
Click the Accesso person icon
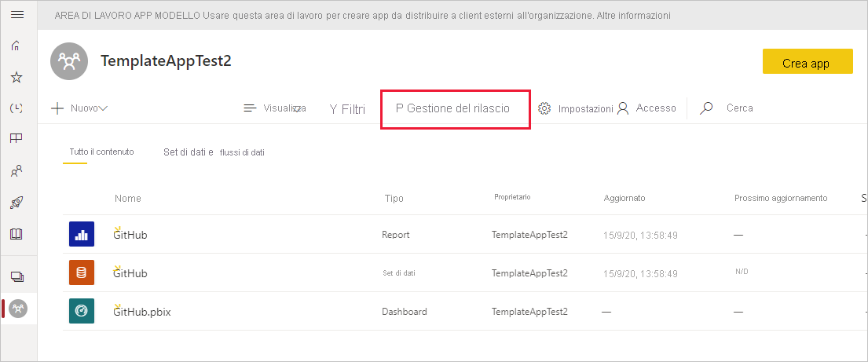click(x=623, y=108)
